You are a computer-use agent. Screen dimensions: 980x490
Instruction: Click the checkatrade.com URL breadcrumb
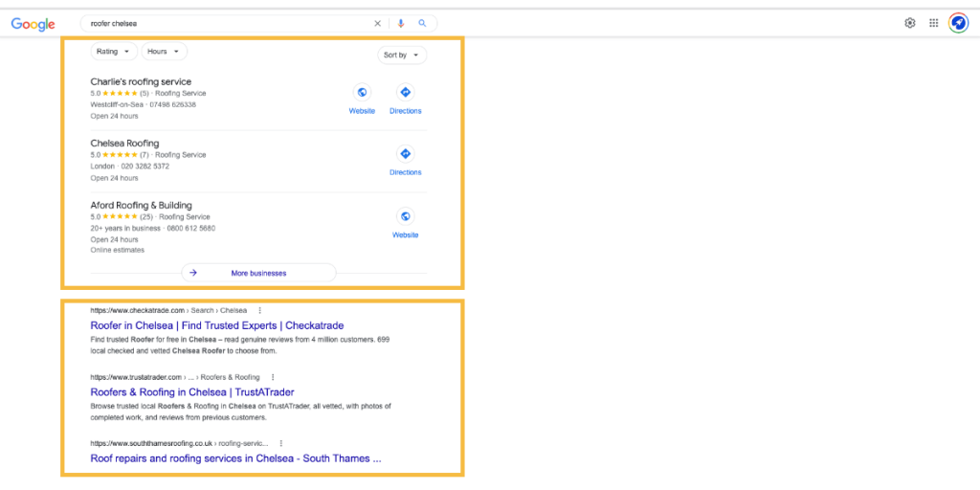[168, 310]
